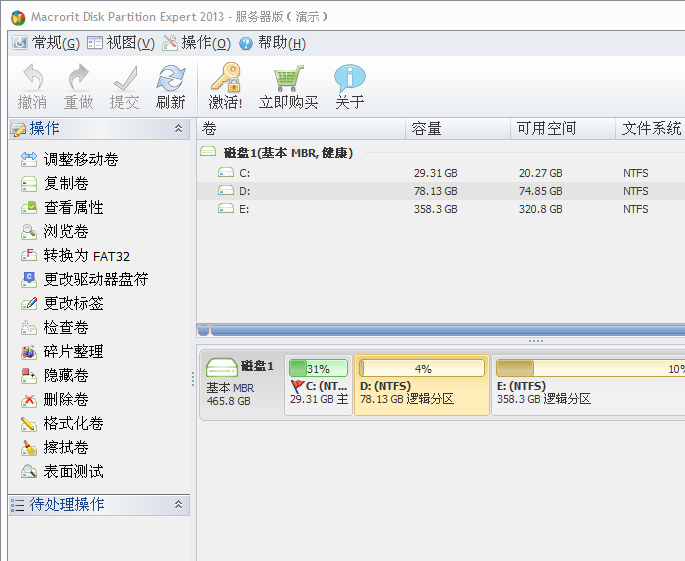Open the 操作(O) Operations menu

coord(197,43)
